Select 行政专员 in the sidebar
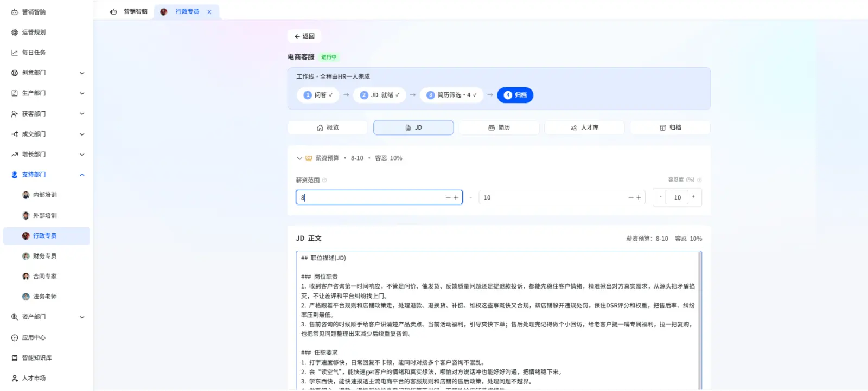868x391 pixels. (x=47, y=236)
